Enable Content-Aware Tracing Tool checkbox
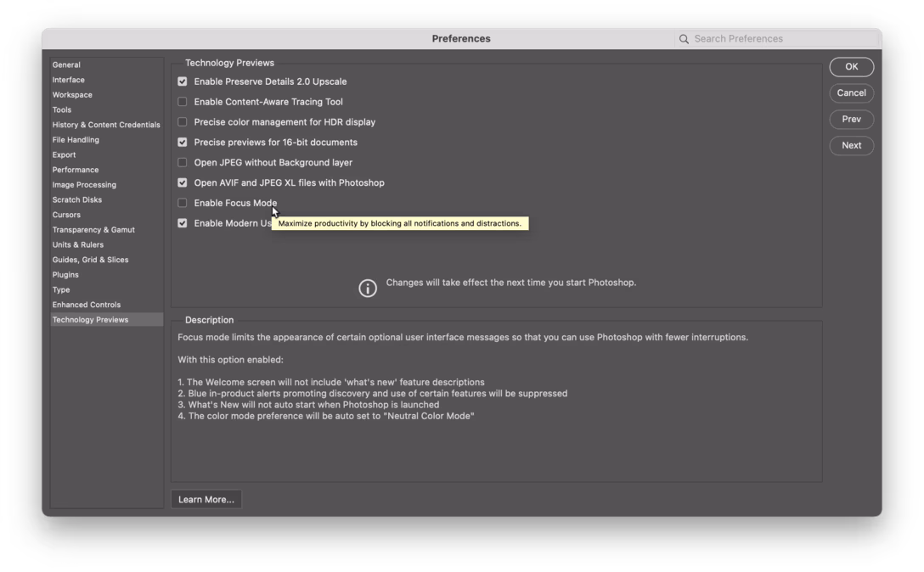The image size is (924, 572). [x=183, y=102]
